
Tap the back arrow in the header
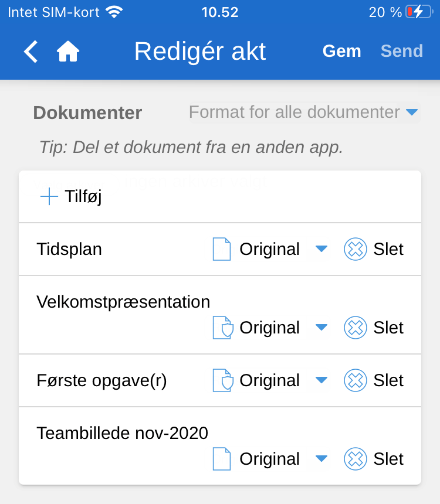(31, 52)
